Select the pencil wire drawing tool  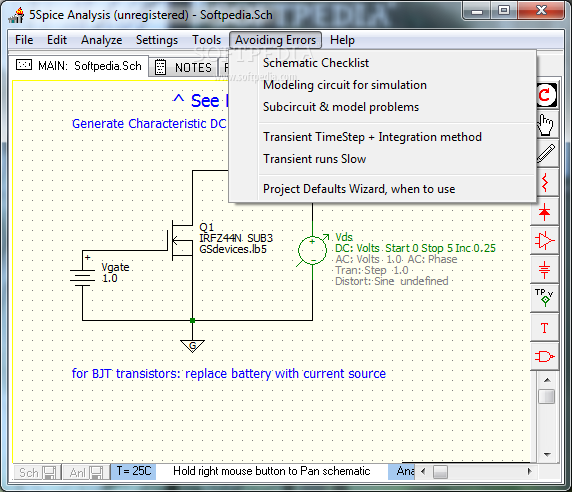tap(546, 153)
